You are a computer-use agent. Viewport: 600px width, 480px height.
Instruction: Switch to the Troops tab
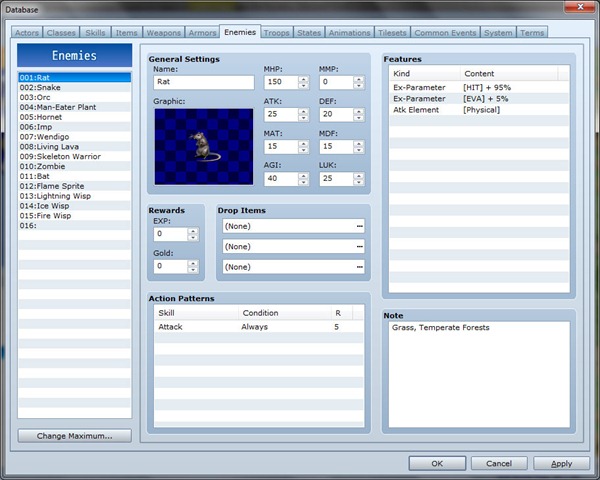277,33
